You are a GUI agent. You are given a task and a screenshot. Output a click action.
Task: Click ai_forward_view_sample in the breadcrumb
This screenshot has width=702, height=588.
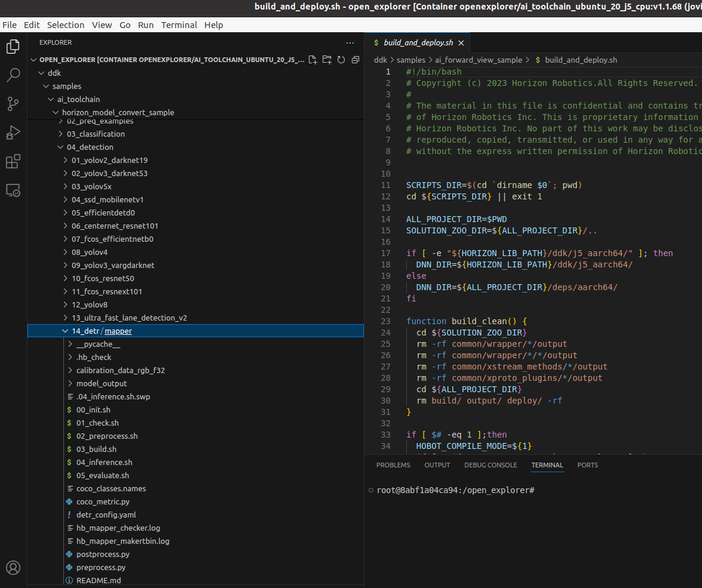pyautogui.click(x=478, y=60)
